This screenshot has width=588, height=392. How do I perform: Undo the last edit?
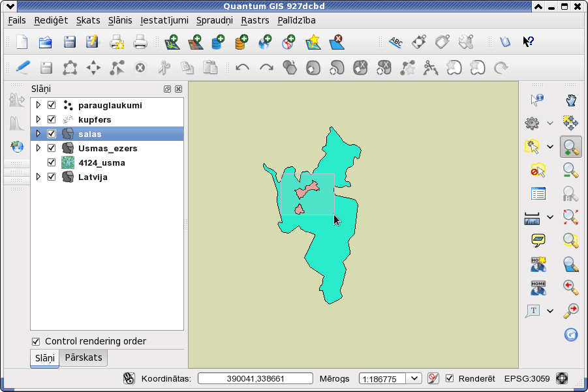pos(242,68)
